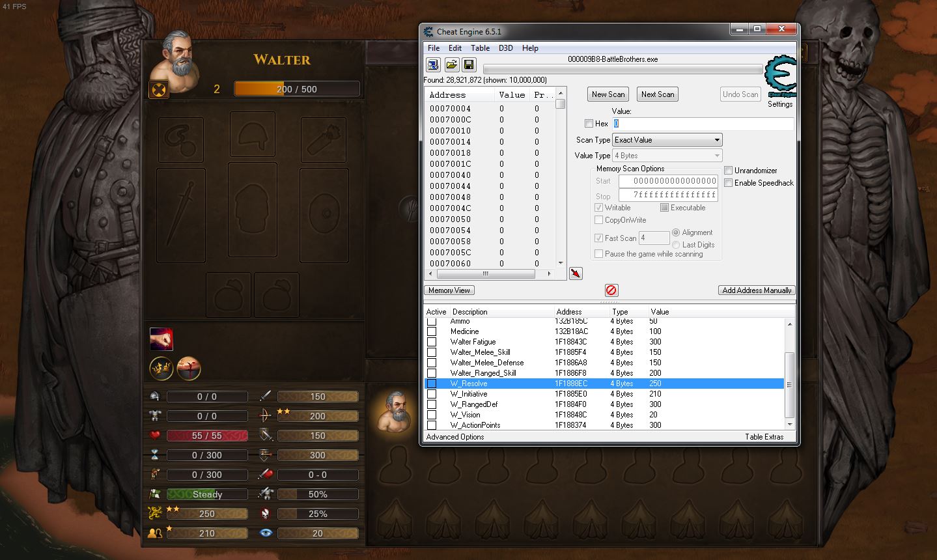Screen dimensions: 937x560
Task: Open the Table menu
Action: click(x=480, y=48)
